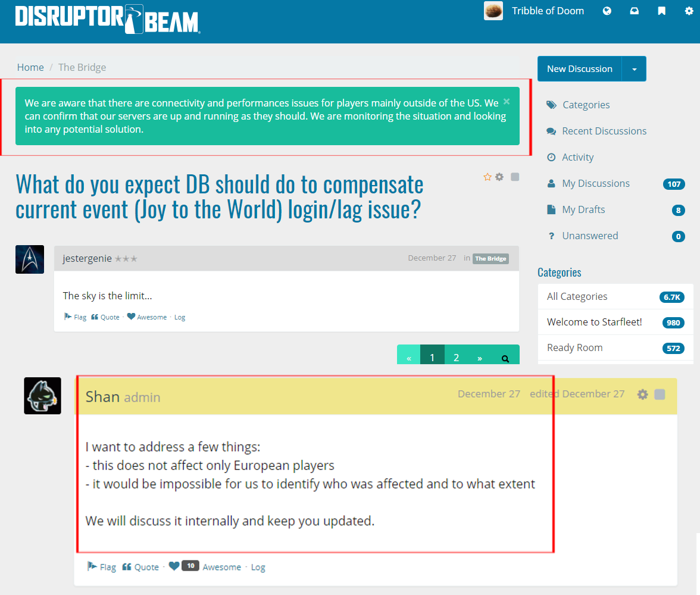Open account settings gear in header

click(689, 11)
